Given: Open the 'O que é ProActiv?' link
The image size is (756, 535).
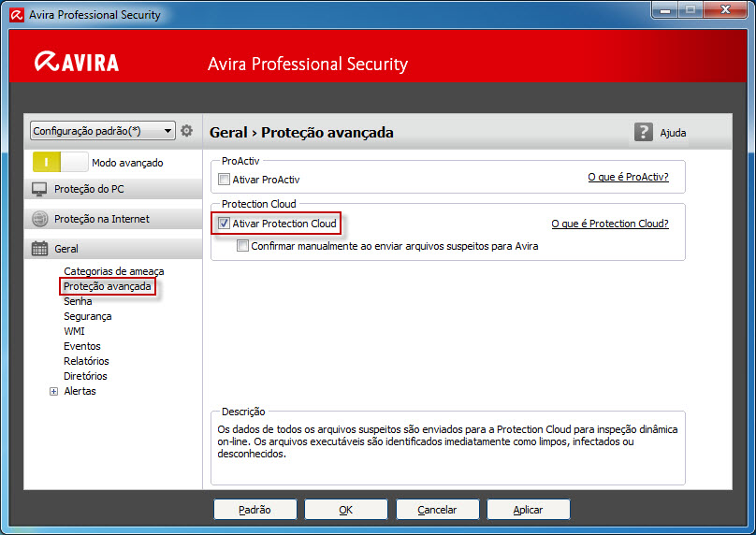Looking at the screenshot, I should (x=628, y=177).
